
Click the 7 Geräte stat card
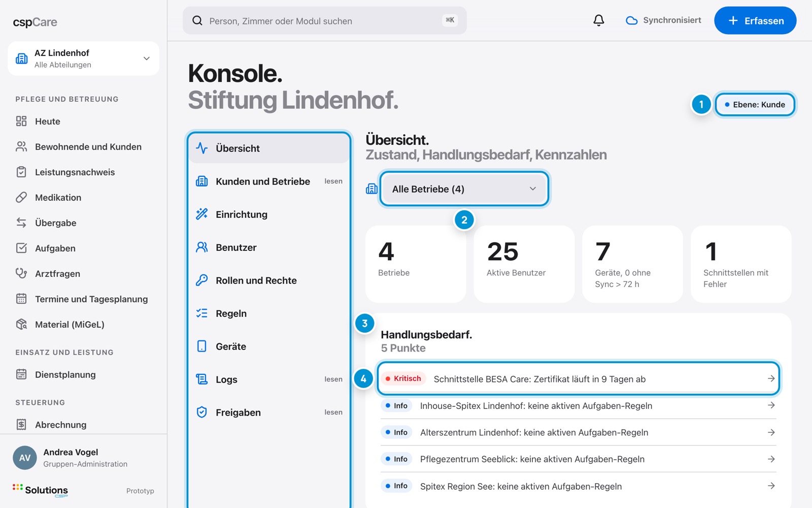click(632, 264)
